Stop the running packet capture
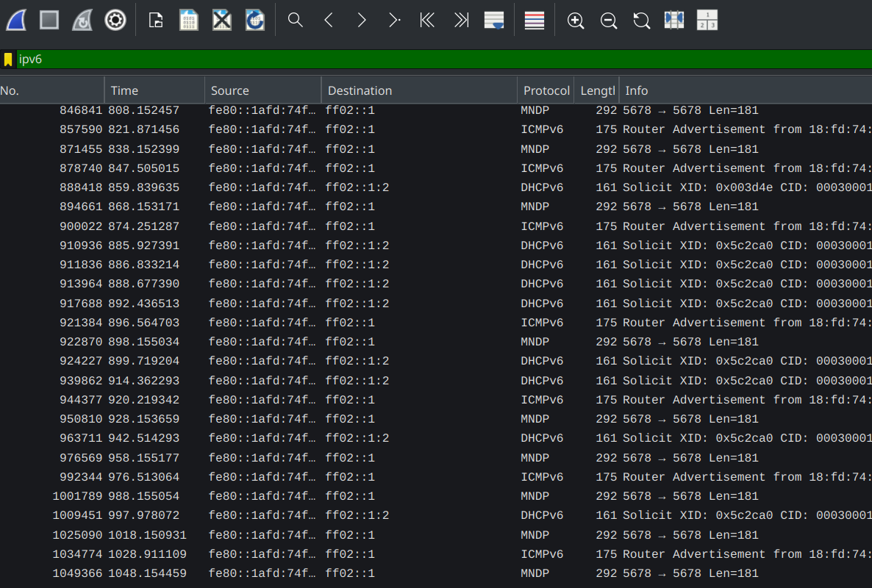This screenshot has height=588, width=872. [x=49, y=20]
